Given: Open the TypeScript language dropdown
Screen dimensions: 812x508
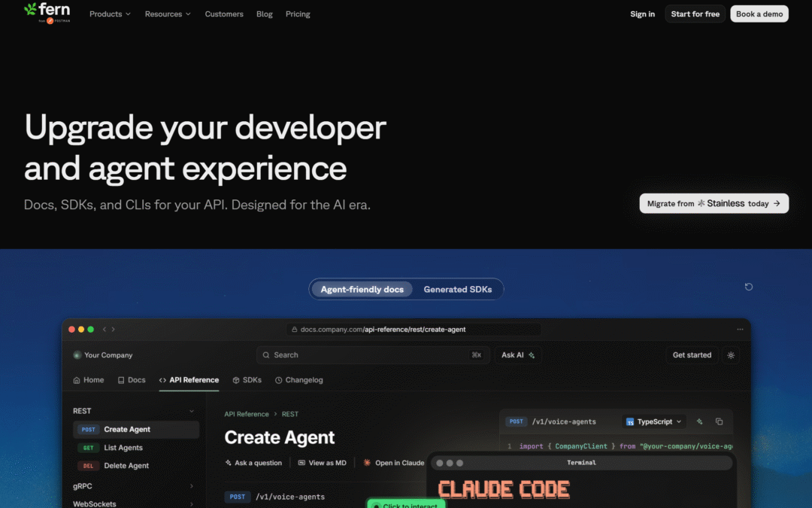Looking at the screenshot, I should coord(653,421).
